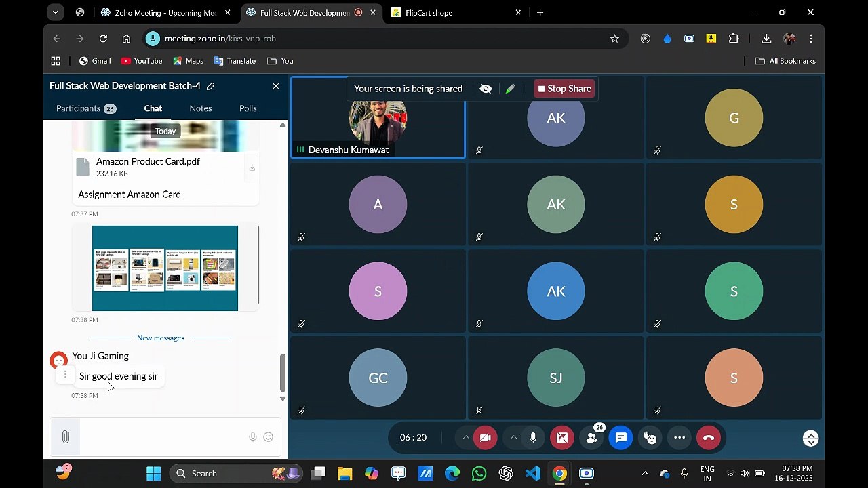Stop screen sharing via red share icon
This screenshot has height=488, width=868.
562,438
